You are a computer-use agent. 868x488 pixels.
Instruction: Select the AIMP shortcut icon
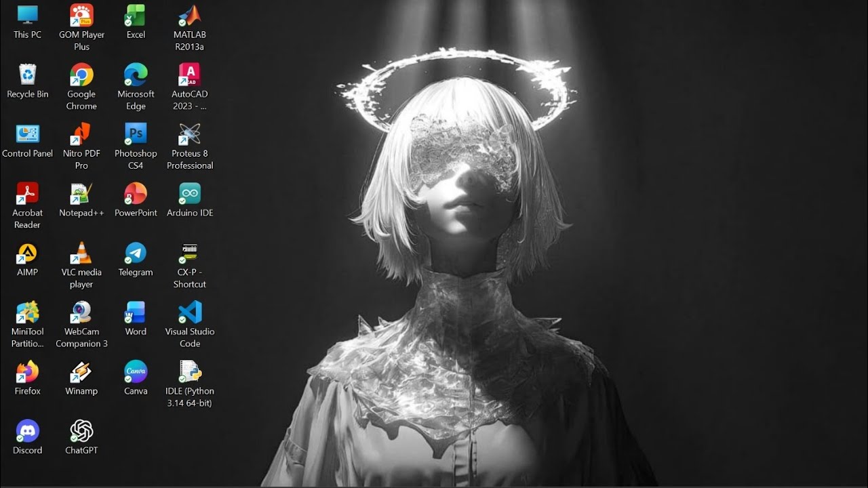[28, 253]
